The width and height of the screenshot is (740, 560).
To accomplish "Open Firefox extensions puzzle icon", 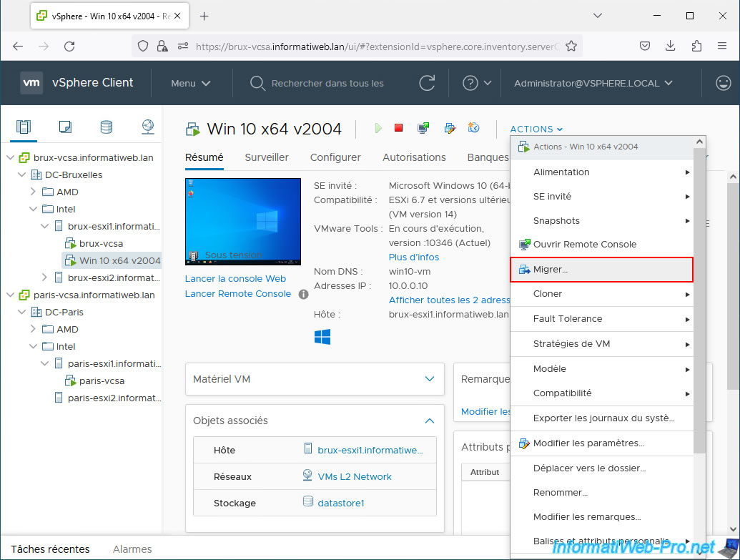I will [696, 46].
